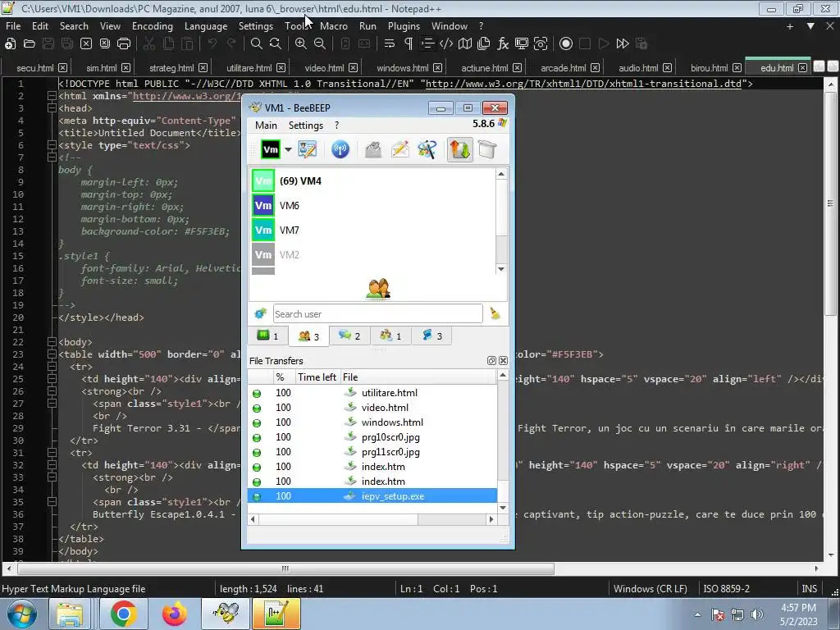Collapse the html fold marker on line 2

pos(52,96)
